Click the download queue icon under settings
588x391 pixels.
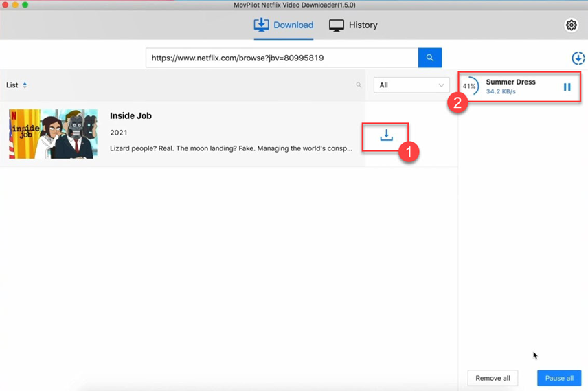(x=578, y=58)
